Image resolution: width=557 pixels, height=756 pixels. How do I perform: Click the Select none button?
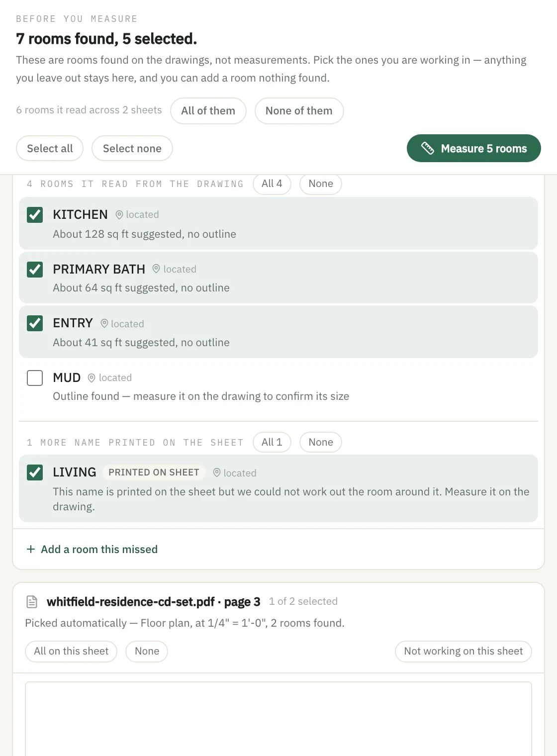132,148
